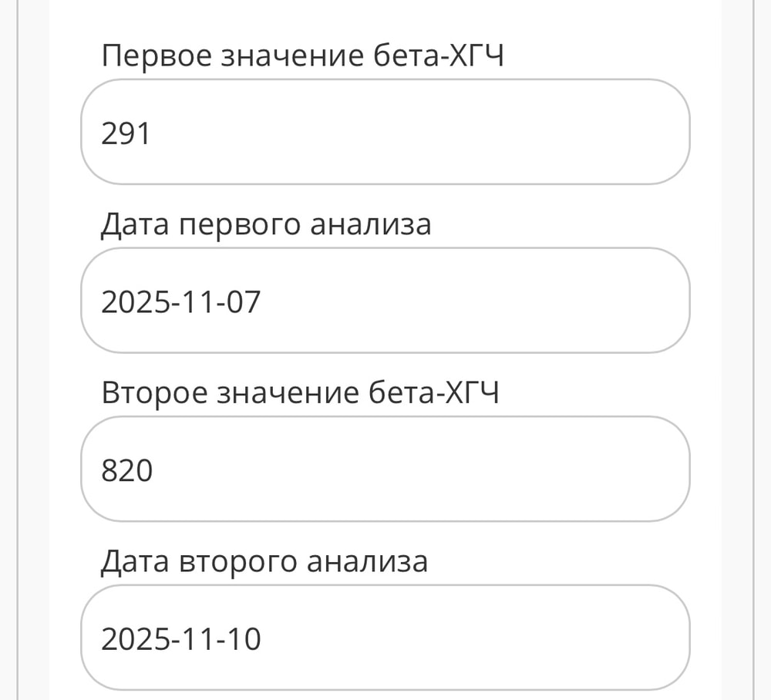771x700 pixels.
Task: Click the "Дата первого анализа" label
Action: coord(266,224)
